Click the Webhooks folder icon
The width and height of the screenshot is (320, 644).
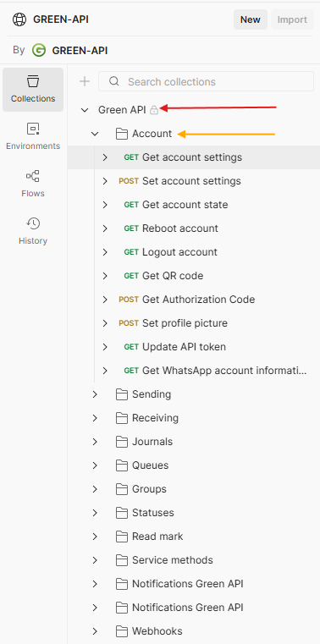pos(122,631)
